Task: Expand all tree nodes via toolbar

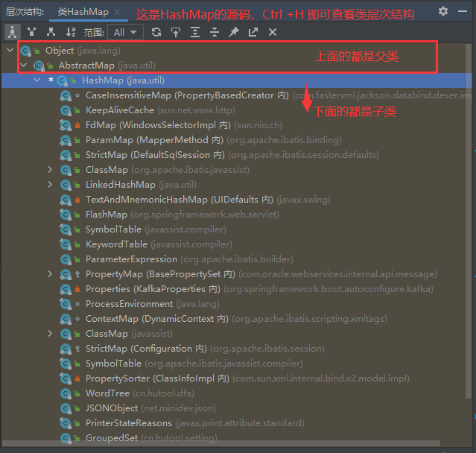Action: pos(195,32)
